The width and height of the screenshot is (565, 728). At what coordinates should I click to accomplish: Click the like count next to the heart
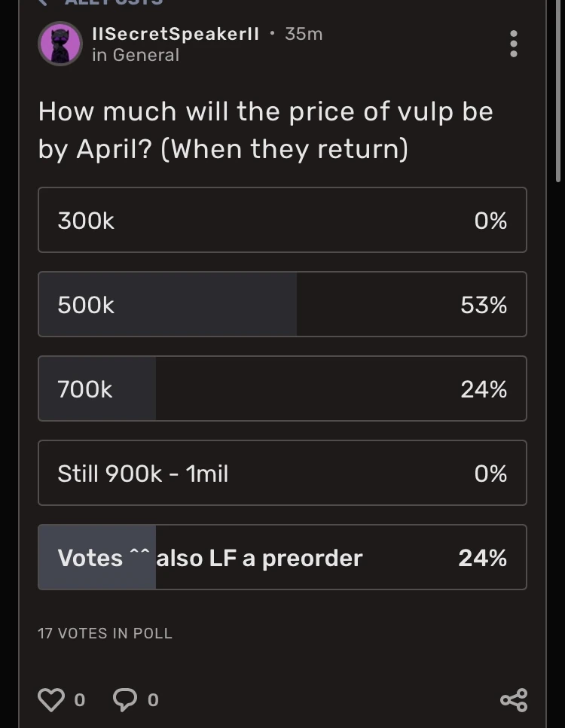coord(80,700)
